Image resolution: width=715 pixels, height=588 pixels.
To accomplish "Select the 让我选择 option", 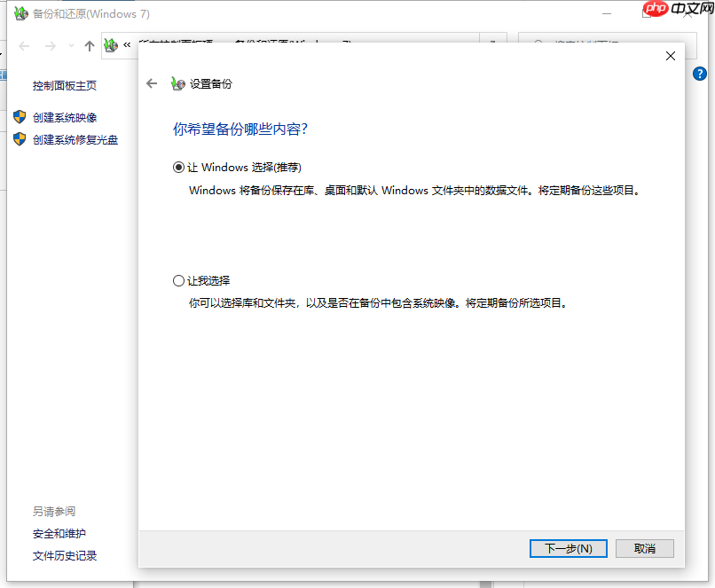I will click(x=179, y=280).
